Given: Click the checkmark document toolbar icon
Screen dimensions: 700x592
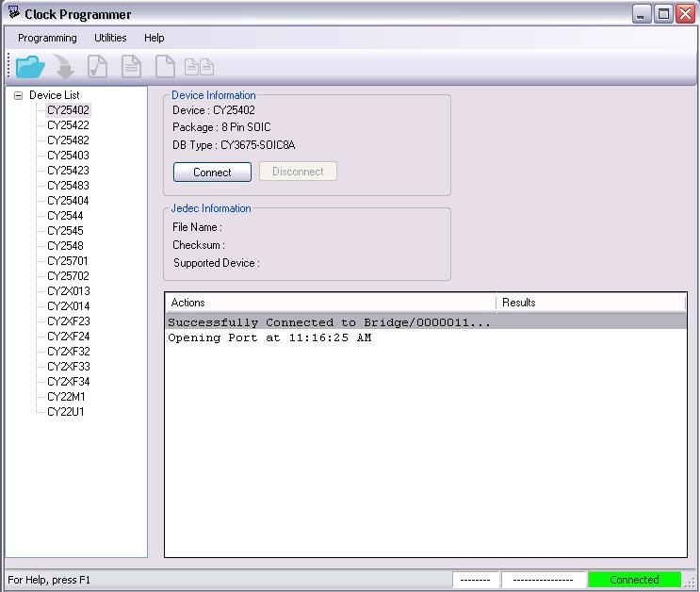Looking at the screenshot, I should 97,67.
